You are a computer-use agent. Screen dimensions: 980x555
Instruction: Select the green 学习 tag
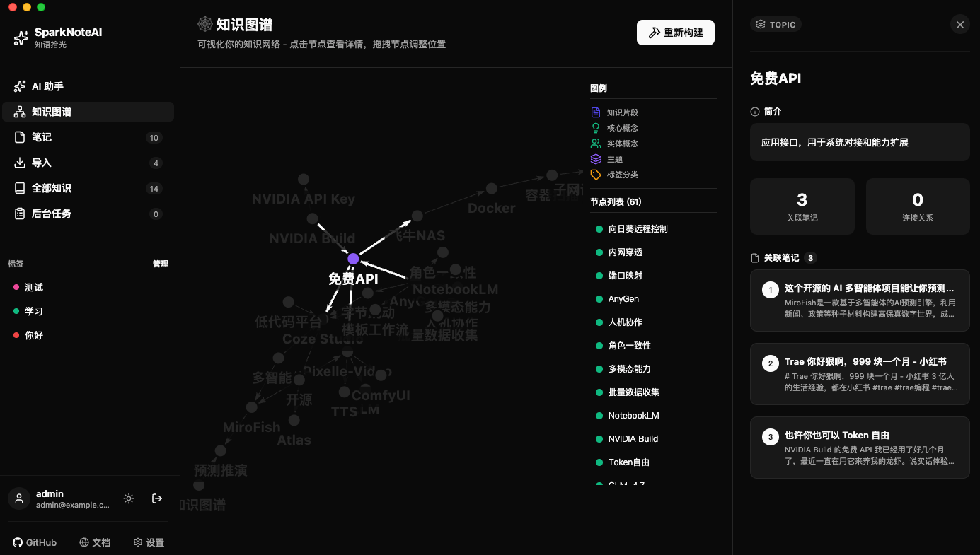coord(33,312)
